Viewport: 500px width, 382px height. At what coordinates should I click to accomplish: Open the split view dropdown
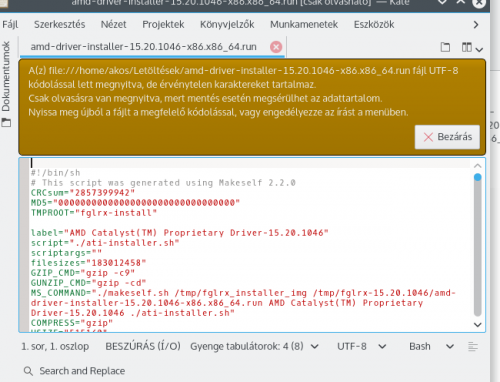coord(472,48)
